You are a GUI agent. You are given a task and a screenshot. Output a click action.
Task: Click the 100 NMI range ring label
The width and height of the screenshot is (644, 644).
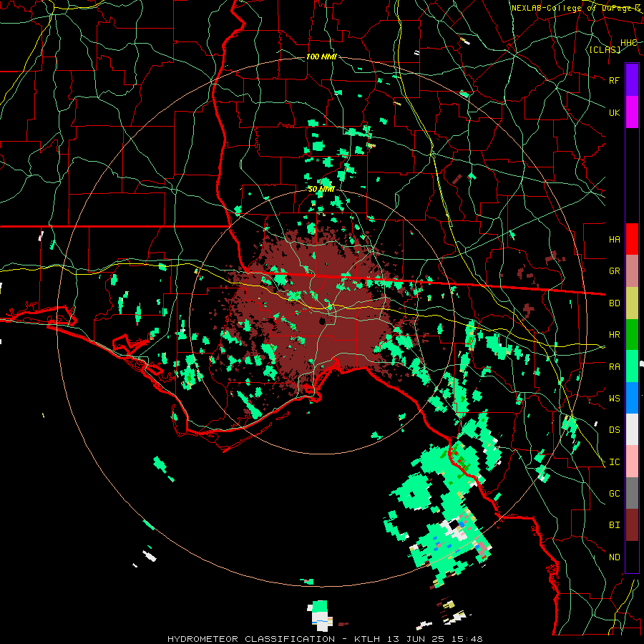(x=321, y=57)
